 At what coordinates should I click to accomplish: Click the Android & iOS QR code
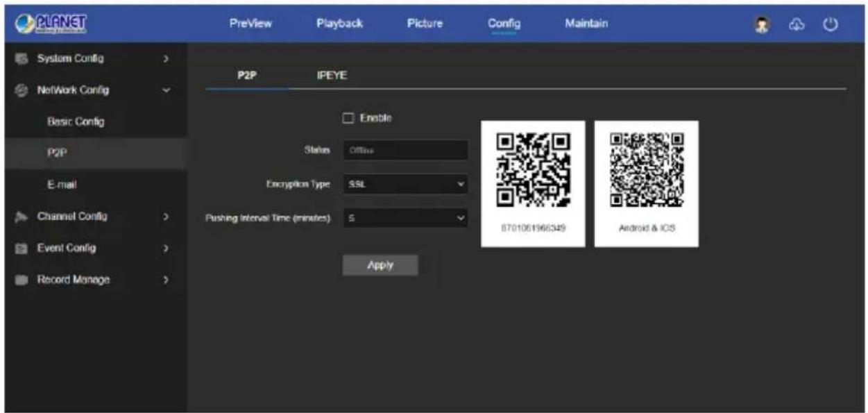647,170
